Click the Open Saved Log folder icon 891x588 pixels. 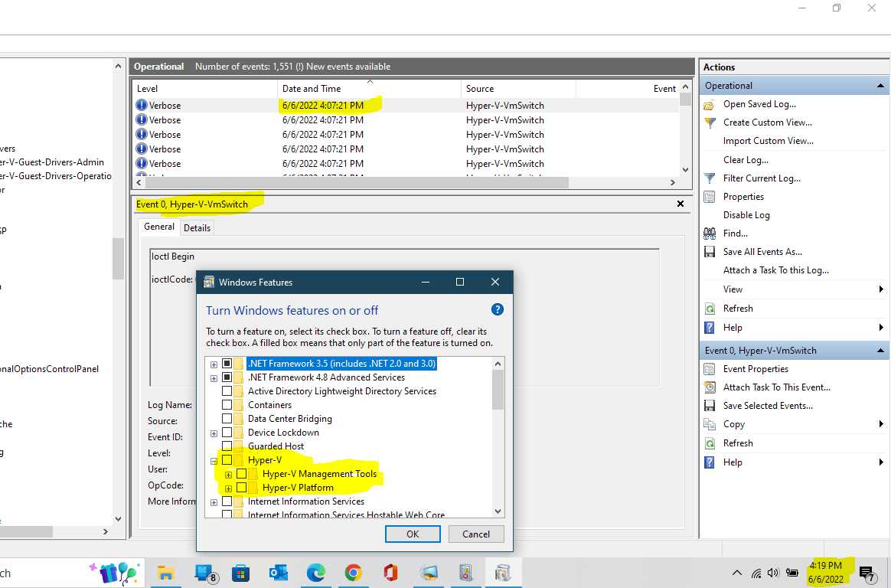point(709,105)
